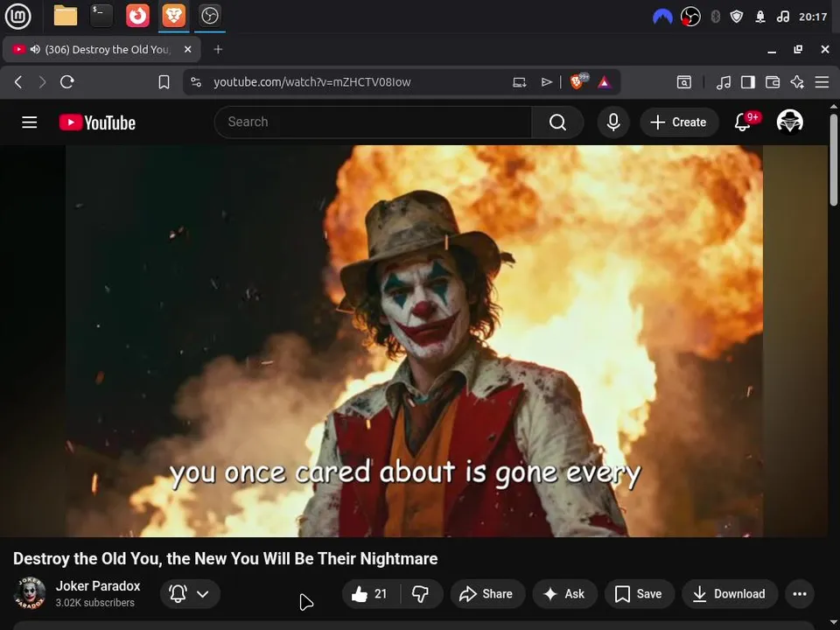Open the Brave main hamburger menu
The height and width of the screenshot is (630, 840).
coord(822,82)
